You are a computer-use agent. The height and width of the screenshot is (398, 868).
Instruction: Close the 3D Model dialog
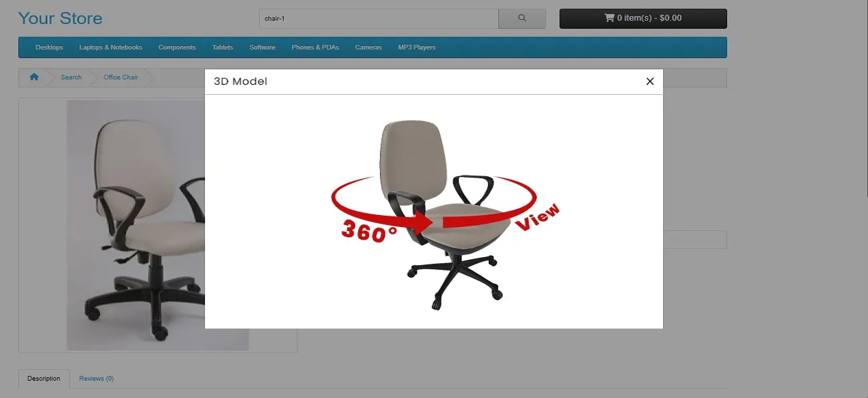pyautogui.click(x=650, y=81)
